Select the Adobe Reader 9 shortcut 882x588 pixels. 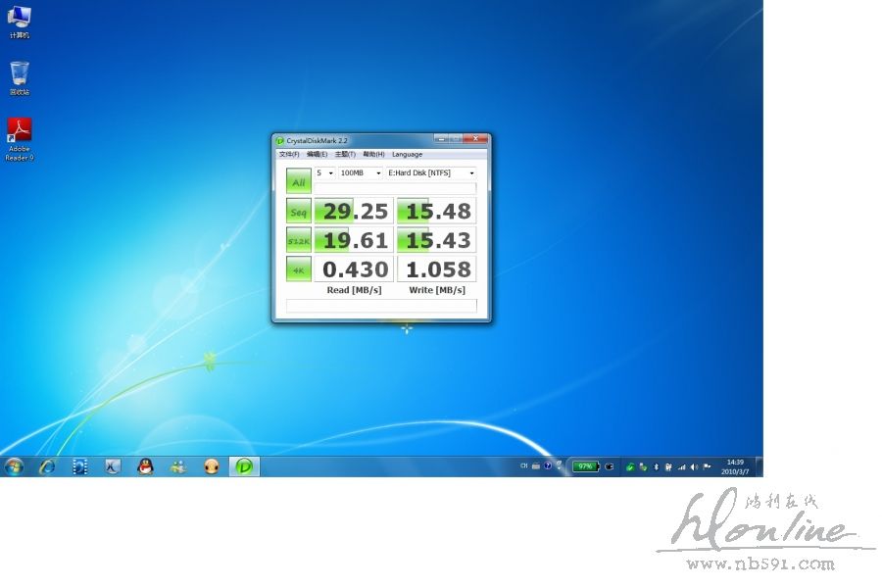(20, 139)
